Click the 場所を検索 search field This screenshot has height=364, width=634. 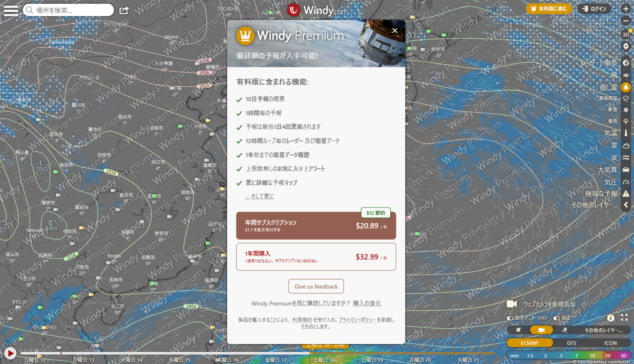(67, 10)
